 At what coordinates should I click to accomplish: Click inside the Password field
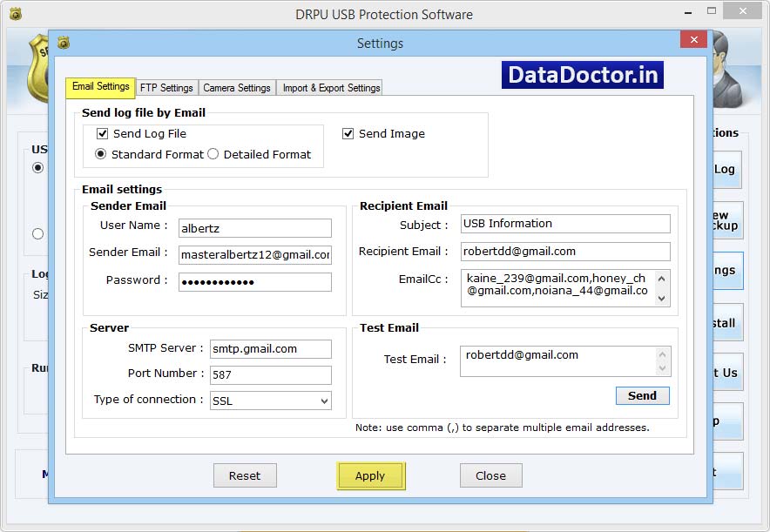click(x=253, y=282)
